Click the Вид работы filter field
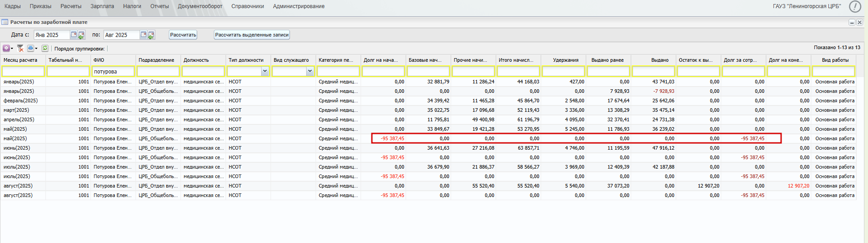This screenshot has height=243, width=868. [833, 71]
